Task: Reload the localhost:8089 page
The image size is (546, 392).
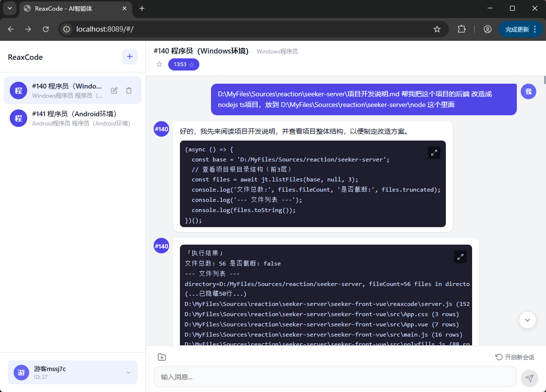Action: point(46,29)
